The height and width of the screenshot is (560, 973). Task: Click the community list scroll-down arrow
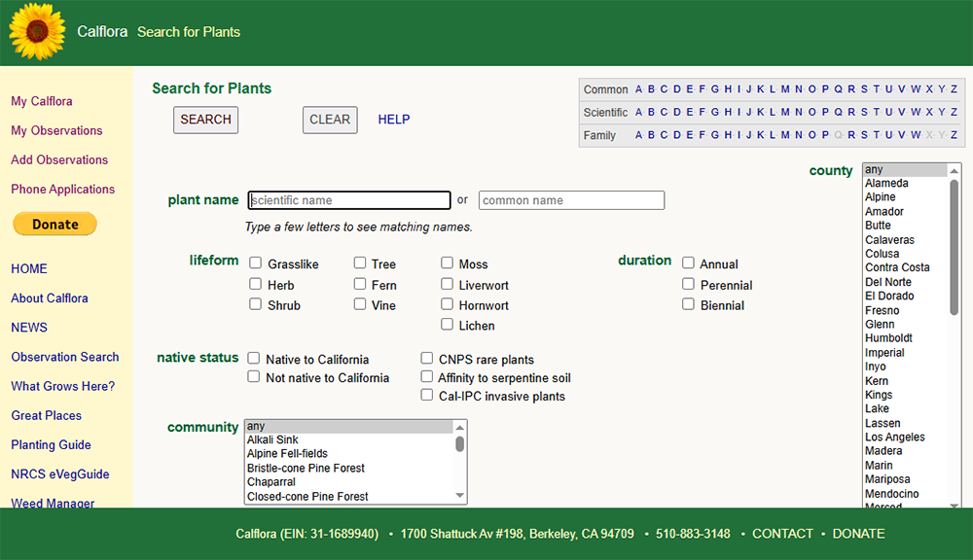coord(458,496)
